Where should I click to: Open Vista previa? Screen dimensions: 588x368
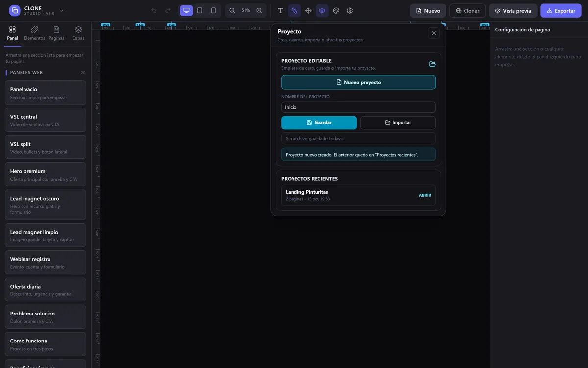point(513,10)
